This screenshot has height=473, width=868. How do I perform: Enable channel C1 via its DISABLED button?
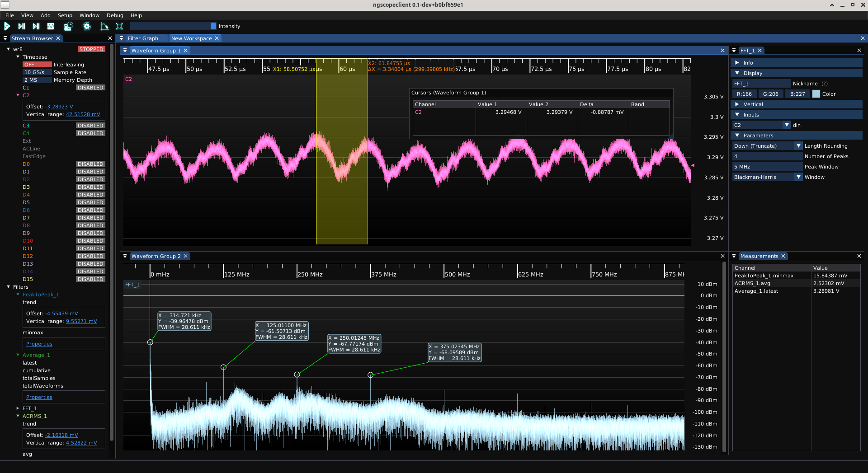coord(90,88)
